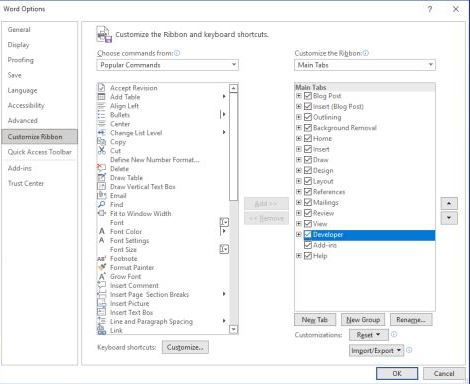This screenshot has width=470, height=384.
Task: Open the Customize the Ribbon dropdown
Action: point(365,65)
